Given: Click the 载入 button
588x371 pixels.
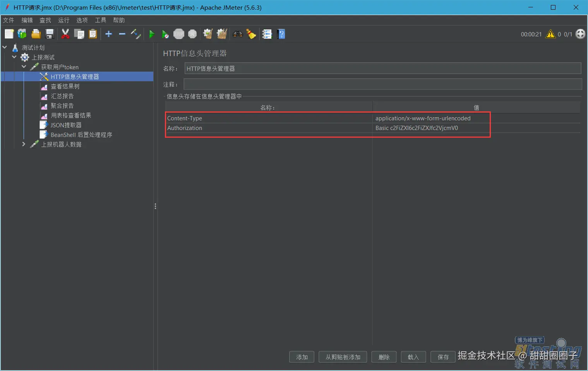Looking at the screenshot, I should [413, 357].
